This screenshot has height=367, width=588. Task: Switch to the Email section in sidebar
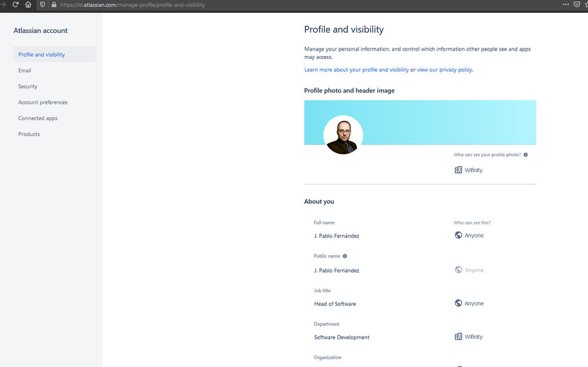click(x=25, y=70)
